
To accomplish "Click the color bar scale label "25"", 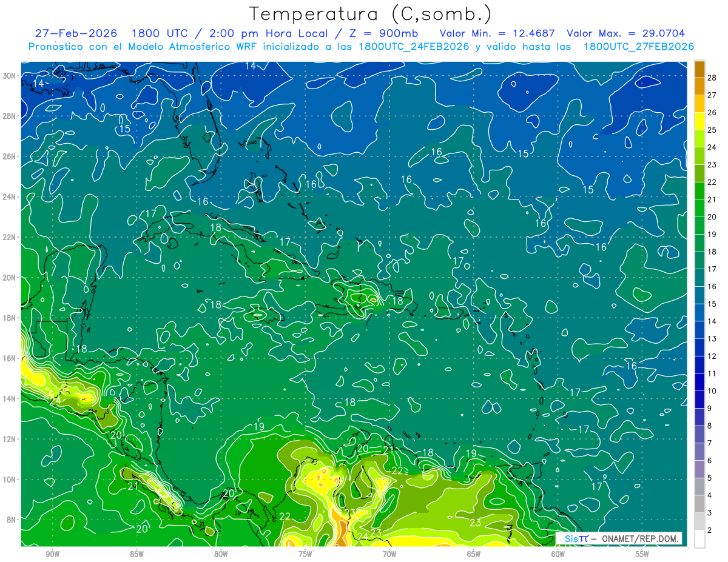I will click(x=712, y=130).
